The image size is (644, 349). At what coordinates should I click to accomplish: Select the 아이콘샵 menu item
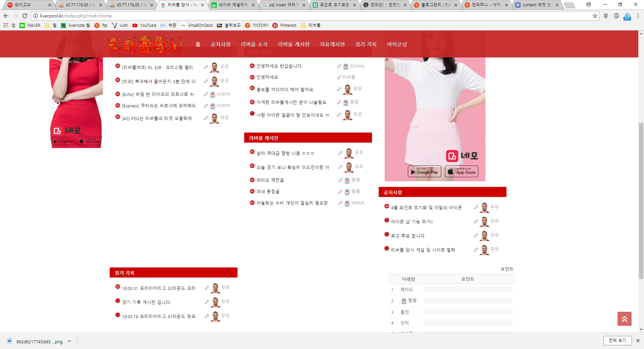(397, 44)
